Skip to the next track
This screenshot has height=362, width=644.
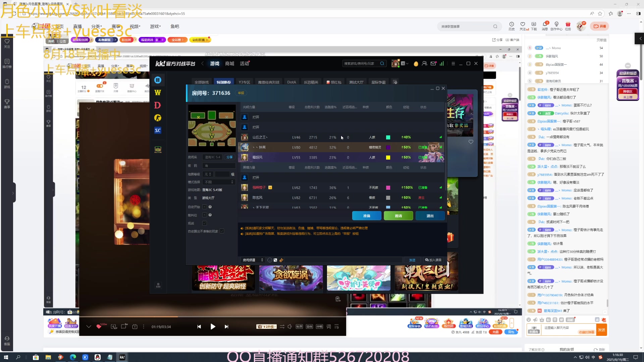point(226,327)
